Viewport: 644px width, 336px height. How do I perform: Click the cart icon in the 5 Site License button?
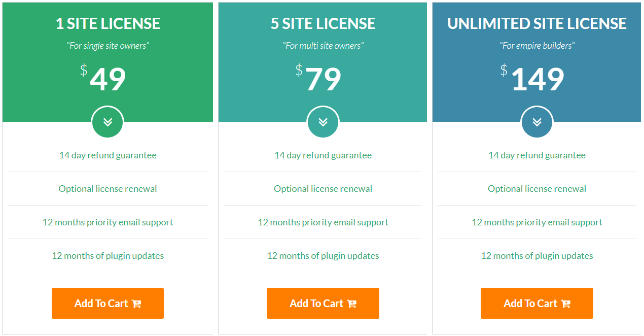352,304
